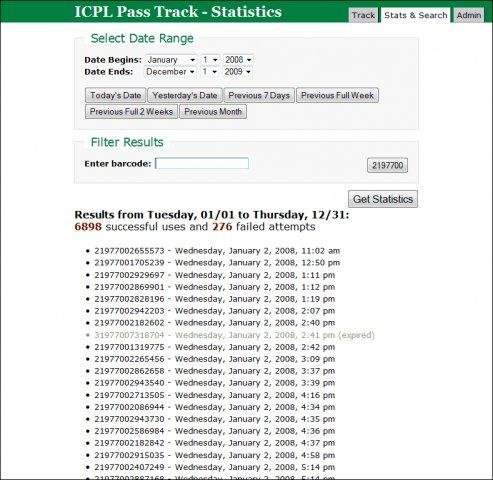Screen dimensions: 493x480
Task: Select the Previous 7 Days range
Action: pyautogui.click(x=259, y=95)
